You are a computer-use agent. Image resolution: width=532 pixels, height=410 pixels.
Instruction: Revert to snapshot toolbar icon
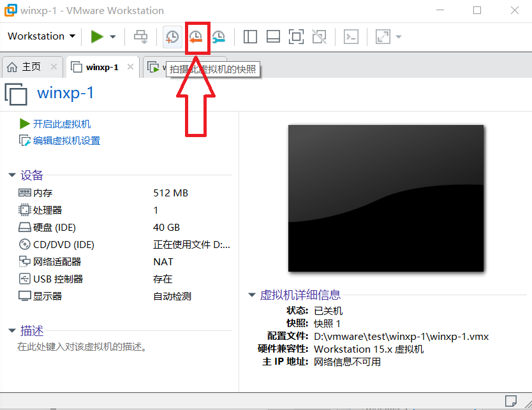click(196, 36)
